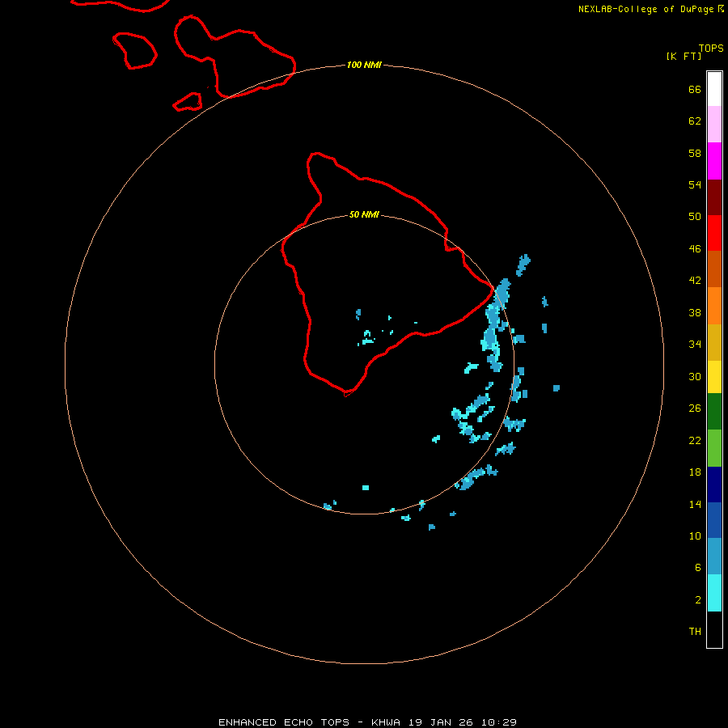Click the '62' legend value
728x728 pixels.
695,121
